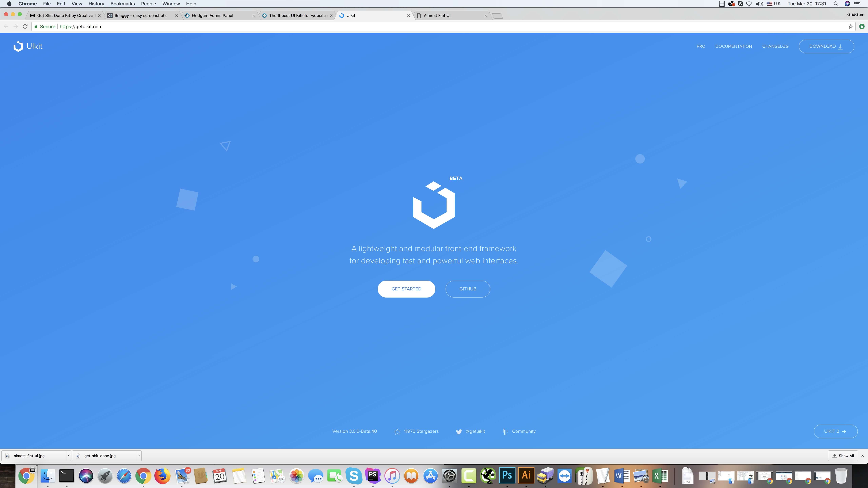This screenshot has width=868, height=488.
Task: Open the Apple menu
Action: (9, 4)
